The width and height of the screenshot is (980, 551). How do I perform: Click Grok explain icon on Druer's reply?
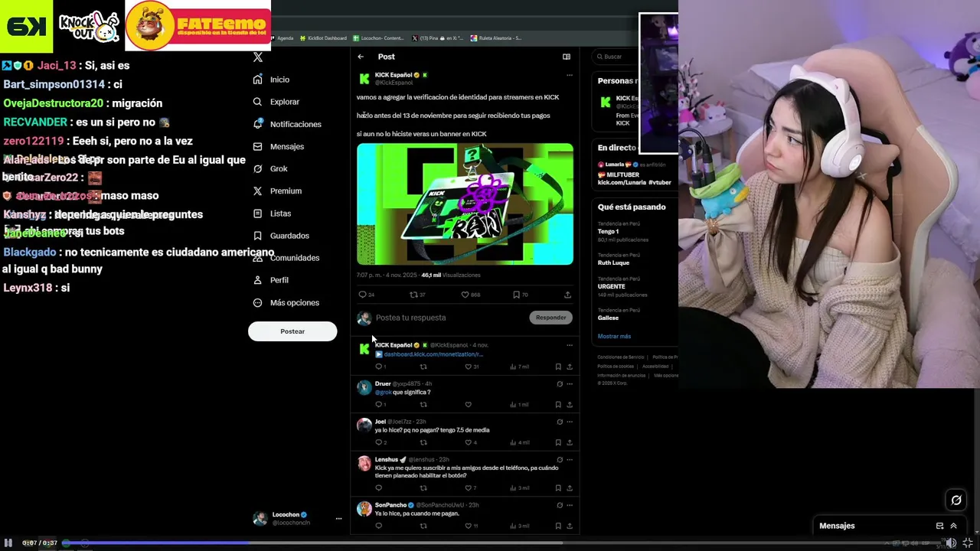tap(560, 384)
